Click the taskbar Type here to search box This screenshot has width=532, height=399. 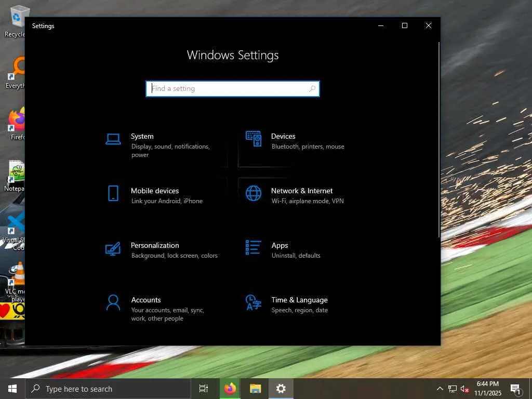pos(108,389)
